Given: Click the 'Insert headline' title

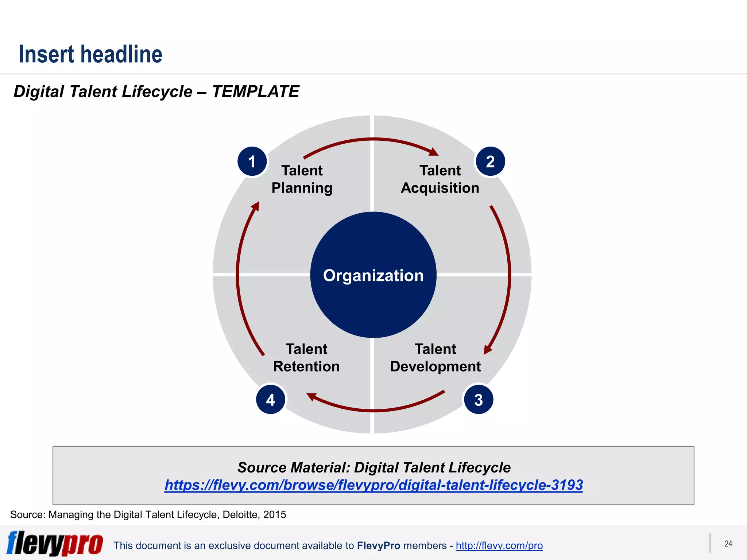Looking at the screenshot, I should [90, 54].
